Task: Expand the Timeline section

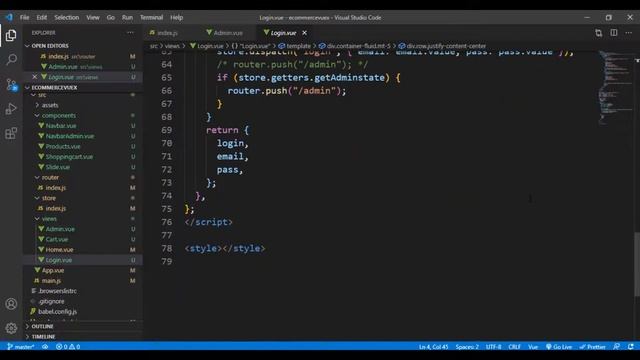Action: [x=43, y=337]
